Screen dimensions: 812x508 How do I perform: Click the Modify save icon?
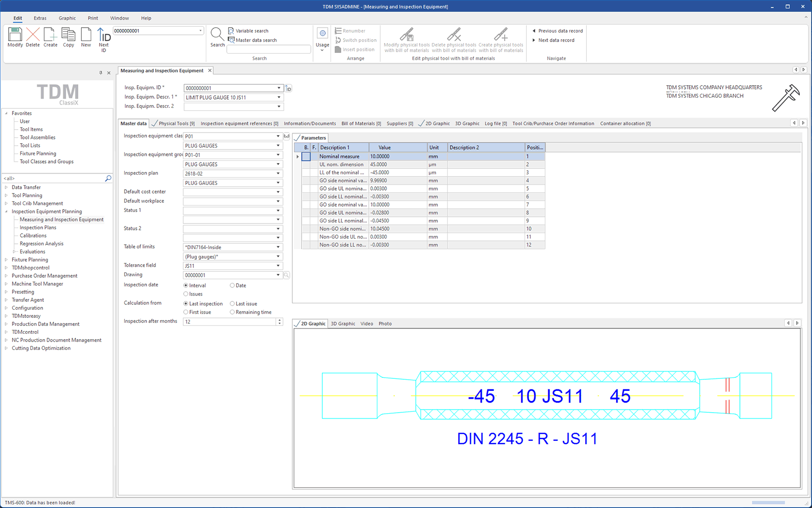coord(15,34)
